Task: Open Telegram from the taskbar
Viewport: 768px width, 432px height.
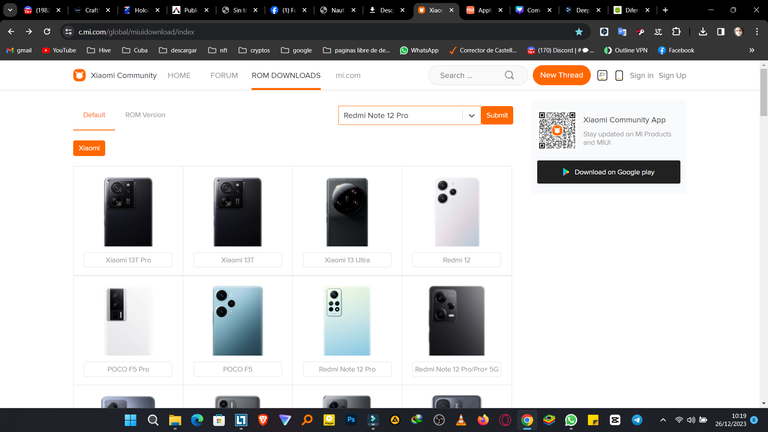Action: 637,420
